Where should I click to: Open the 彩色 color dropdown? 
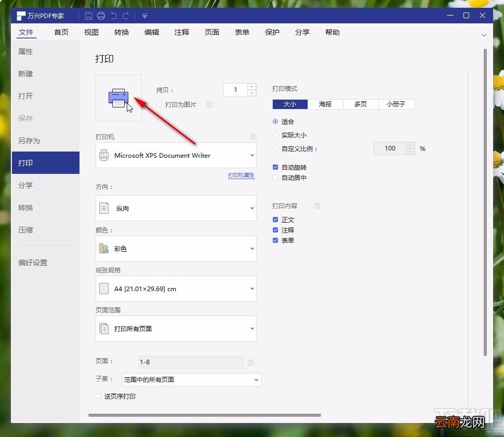[176, 249]
